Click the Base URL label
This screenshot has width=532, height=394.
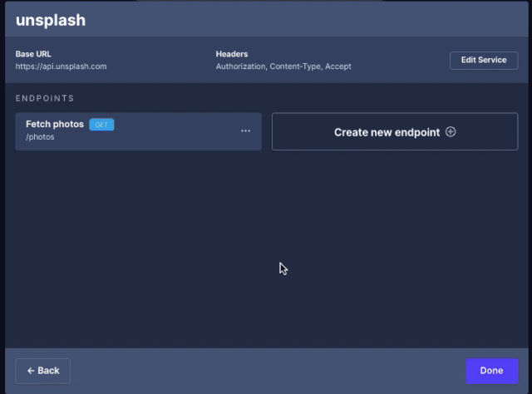coord(33,54)
